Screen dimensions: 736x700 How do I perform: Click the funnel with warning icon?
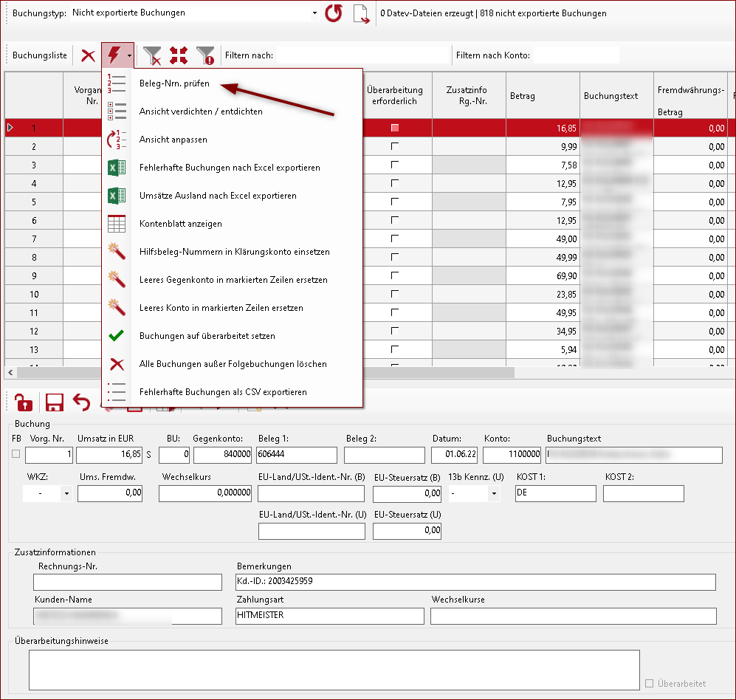[x=205, y=55]
